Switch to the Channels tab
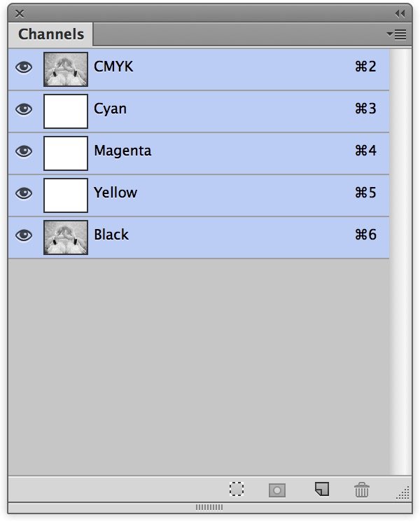Viewport: 420px width, 524px height. click(51, 34)
